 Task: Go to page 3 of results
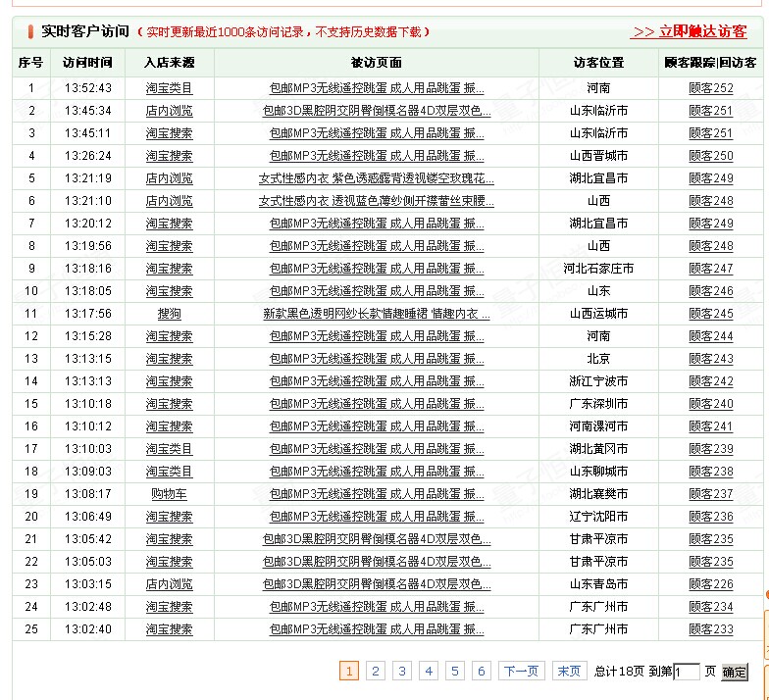[x=402, y=671]
